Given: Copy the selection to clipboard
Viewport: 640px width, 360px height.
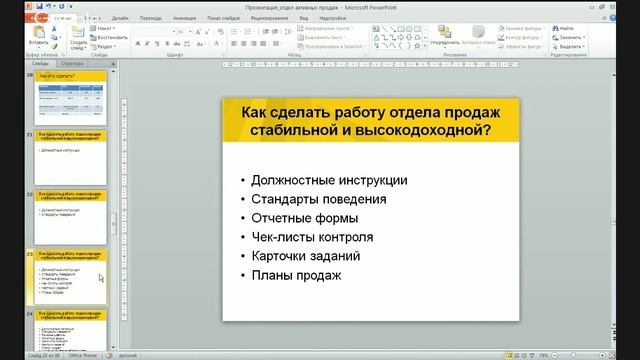Looking at the screenshot, I should click(x=54, y=38).
